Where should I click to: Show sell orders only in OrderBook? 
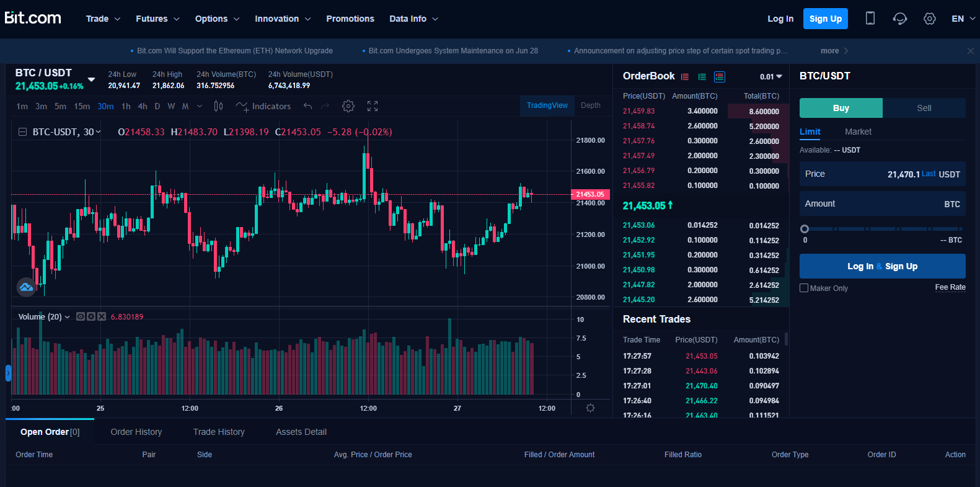[x=685, y=77]
